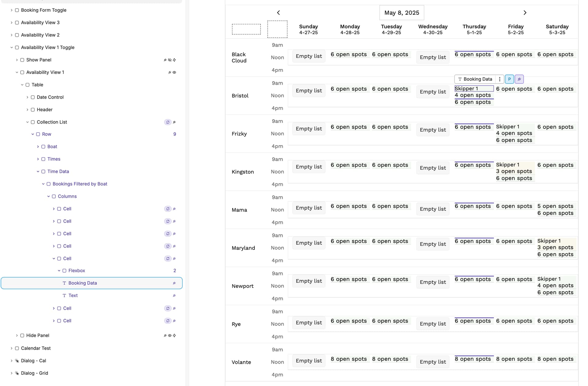Toggle the eye visibility icon on Hide Panel

(x=170, y=335)
